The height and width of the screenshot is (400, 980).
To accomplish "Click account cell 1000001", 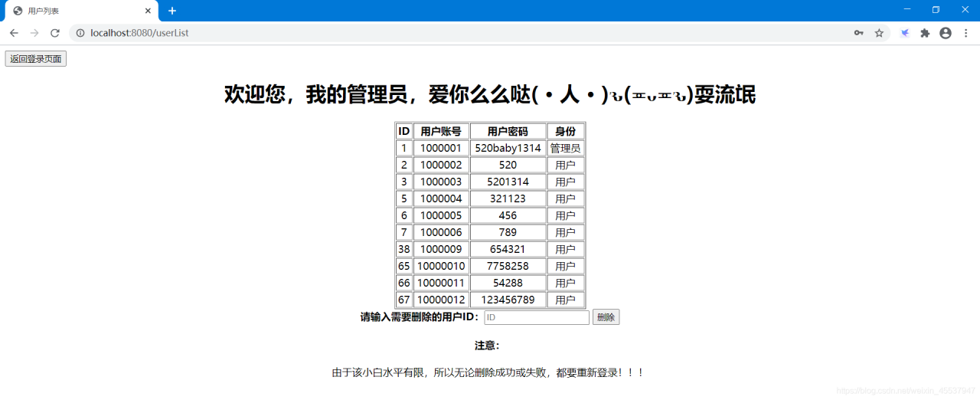I will 441,148.
